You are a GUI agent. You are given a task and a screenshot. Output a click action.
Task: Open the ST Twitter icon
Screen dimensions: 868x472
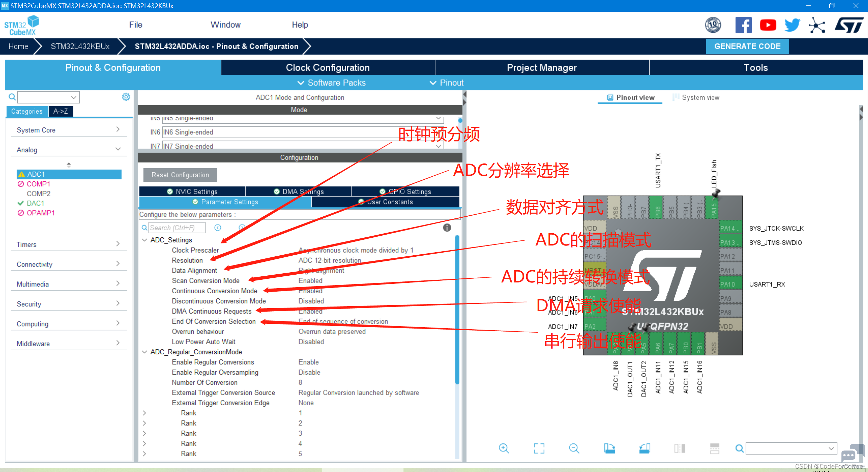792,25
